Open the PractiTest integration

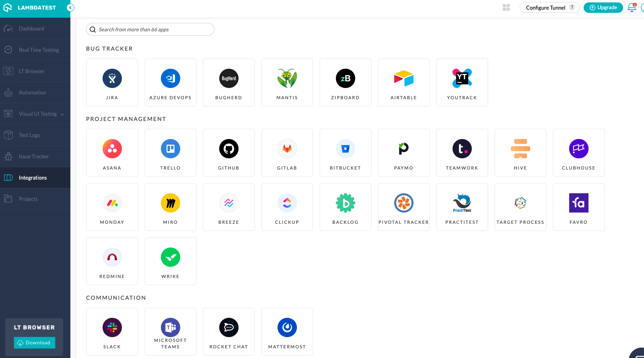462,207
